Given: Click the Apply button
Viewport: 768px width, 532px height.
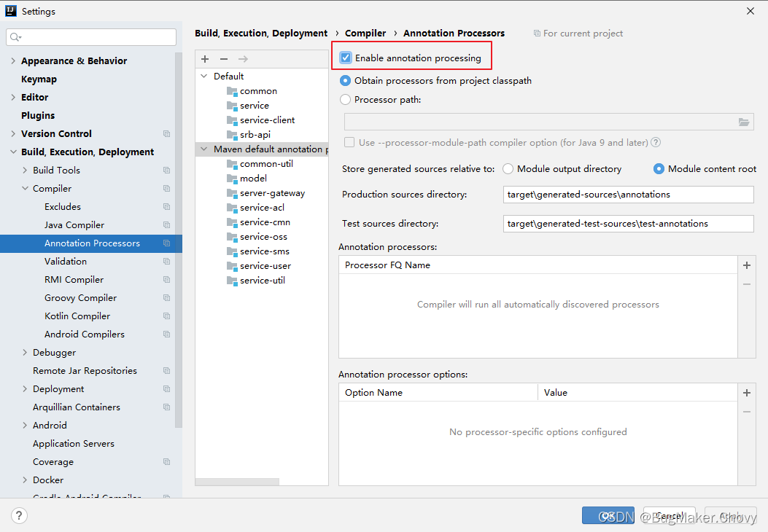Looking at the screenshot, I should coord(730,515).
